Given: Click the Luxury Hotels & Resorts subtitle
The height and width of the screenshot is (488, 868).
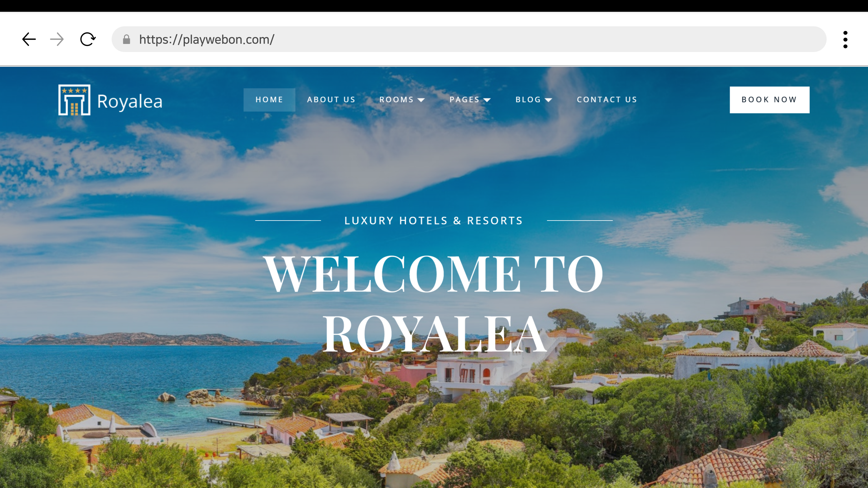Looking at the screenshot, I should point(434,221).
